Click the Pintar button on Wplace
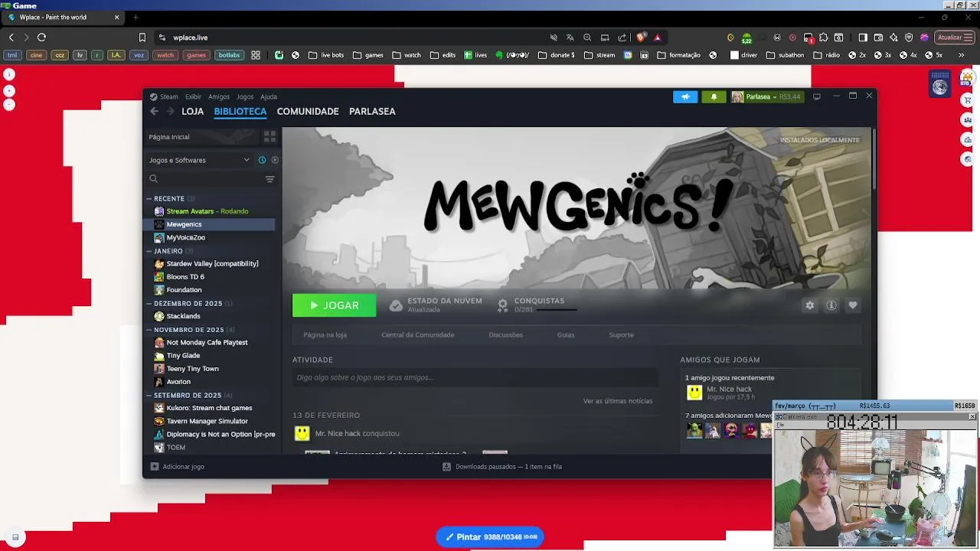The image size is (980, 551). (x=490, y=536)
